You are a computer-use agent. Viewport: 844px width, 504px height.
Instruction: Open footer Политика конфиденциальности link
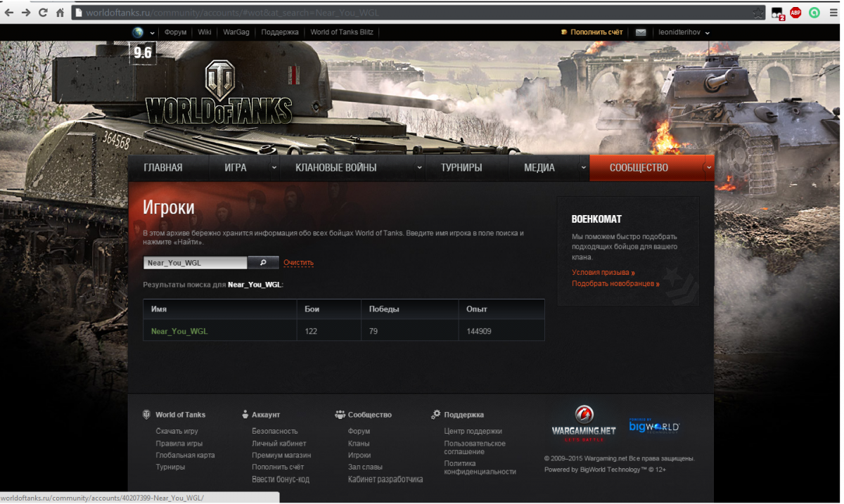(x=480, y=467)
